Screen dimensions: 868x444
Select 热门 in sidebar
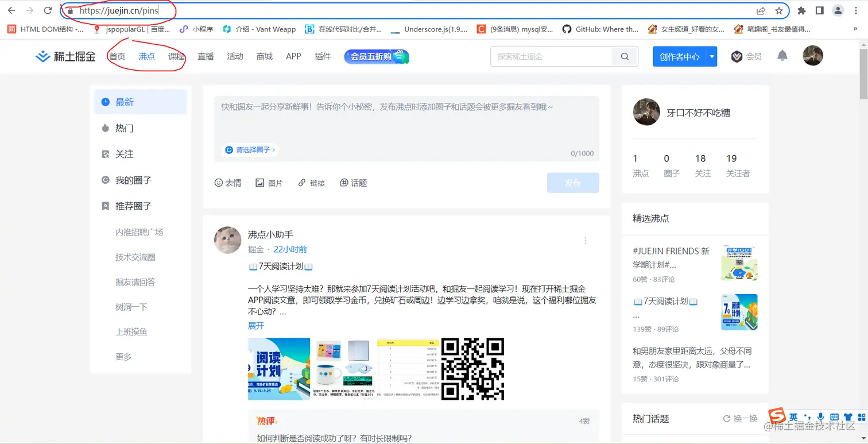tap(140, 128)
